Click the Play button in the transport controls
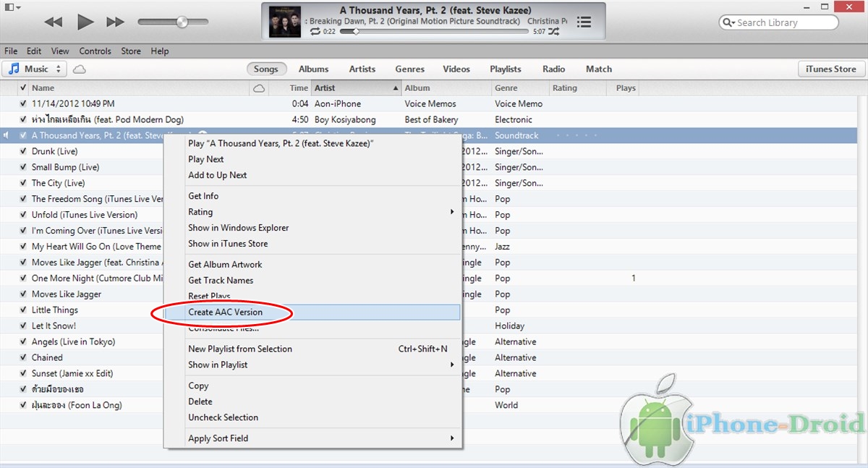868x468 pixels. point(85,22)
